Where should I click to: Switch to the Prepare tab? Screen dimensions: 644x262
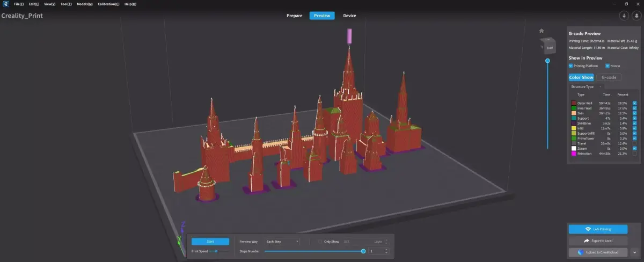click(x=294, y=16)
